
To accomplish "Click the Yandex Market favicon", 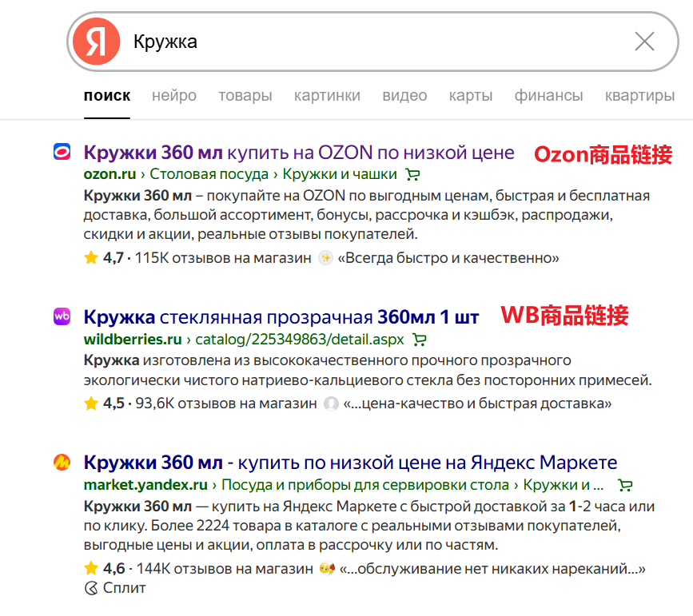I will (x=62, y=463).
